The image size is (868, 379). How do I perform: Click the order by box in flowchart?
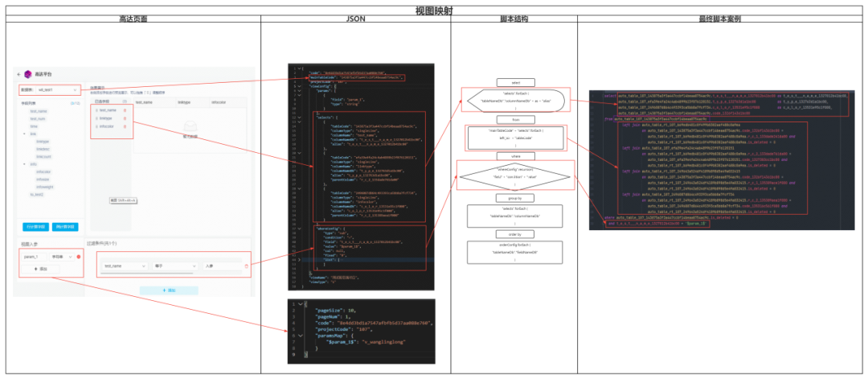[514, 234]
